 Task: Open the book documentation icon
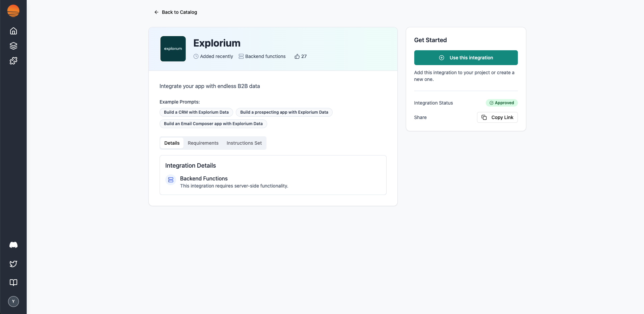[13, 283]
